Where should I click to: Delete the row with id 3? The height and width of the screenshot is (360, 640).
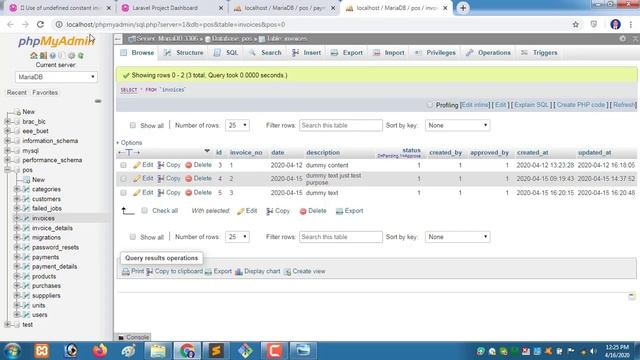click(198, 165)
